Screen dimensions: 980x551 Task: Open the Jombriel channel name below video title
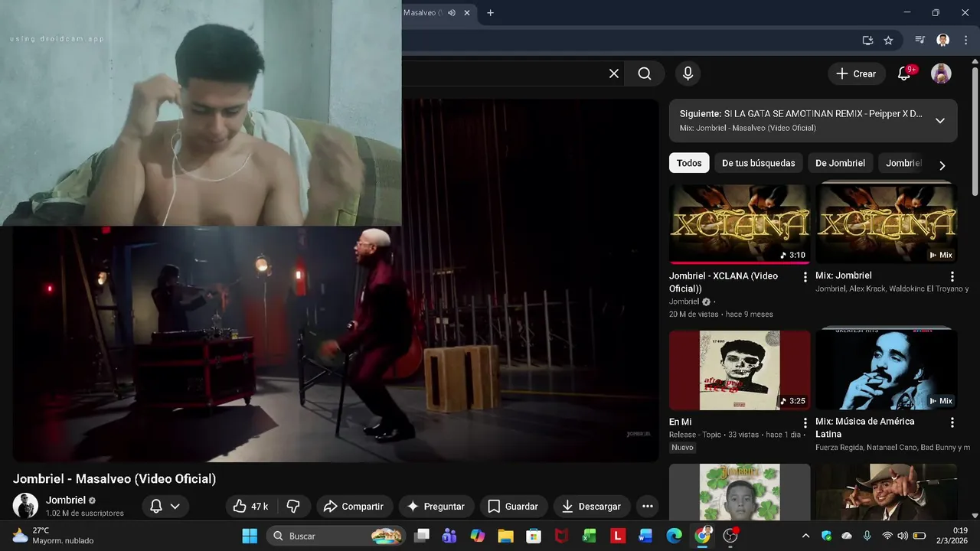click(x=66, y=500)
